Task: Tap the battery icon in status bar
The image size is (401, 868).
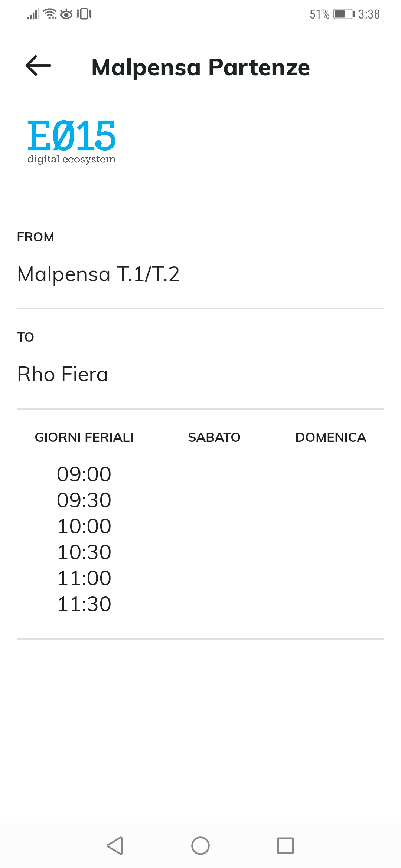Action: coord(343,14)
